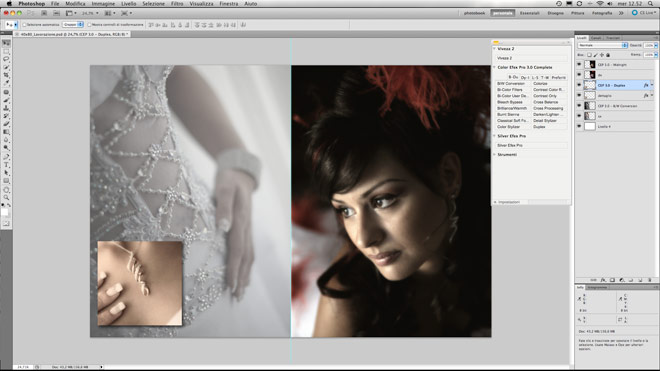The image size is (660, 371).
Task: Click the Duplex filter in Color Efex list
Action: pos(539,127)
